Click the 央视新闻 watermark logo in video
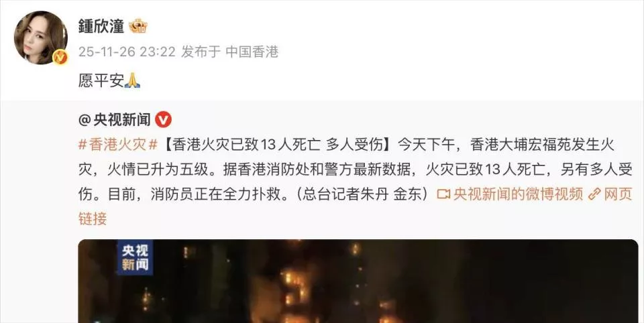 pyautogui.click(x=135, y=257)
